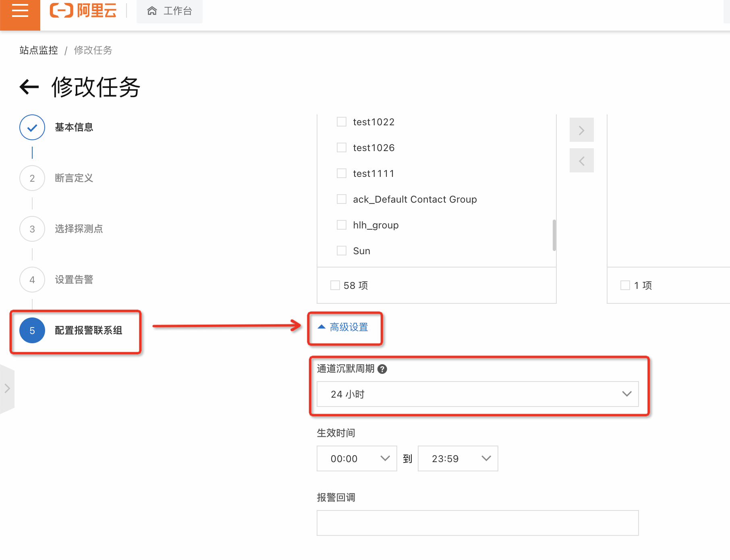Click the 站点监控 breadcrumb link
This screenshot has width=730, height=560.
39,50
